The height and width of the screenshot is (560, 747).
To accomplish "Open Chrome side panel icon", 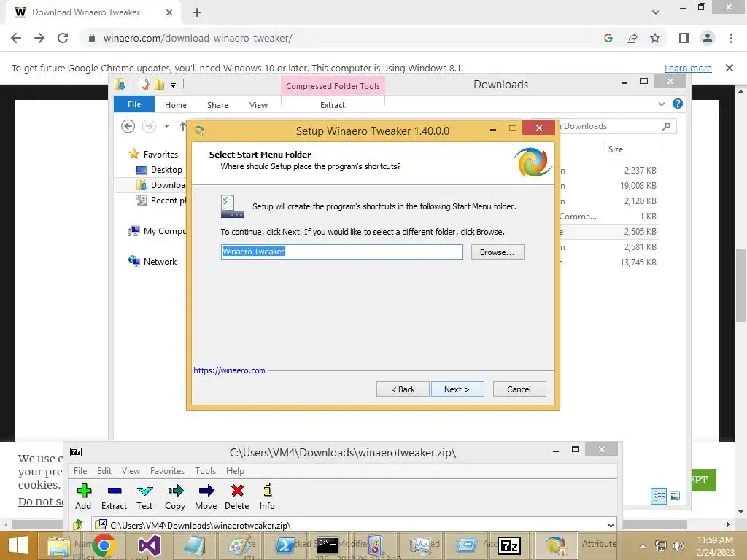I will [684, 38].
